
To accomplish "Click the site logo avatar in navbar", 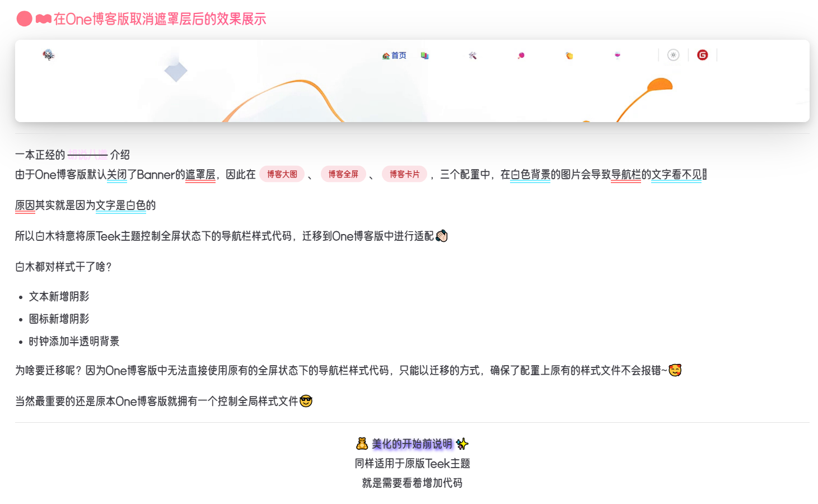I will point(49,54).
